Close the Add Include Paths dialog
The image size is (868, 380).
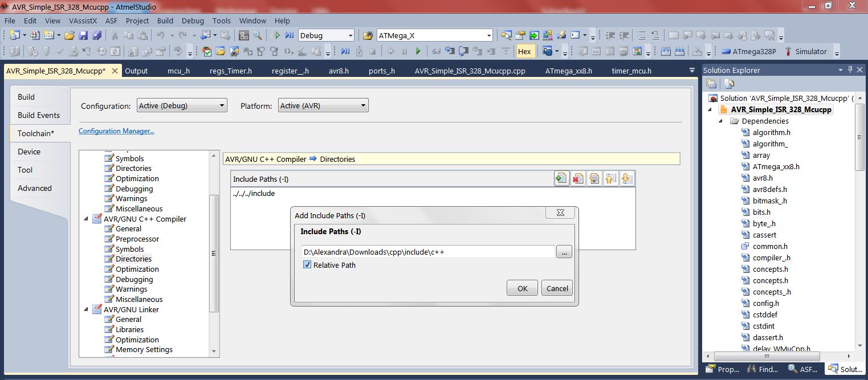coord(560,213)
